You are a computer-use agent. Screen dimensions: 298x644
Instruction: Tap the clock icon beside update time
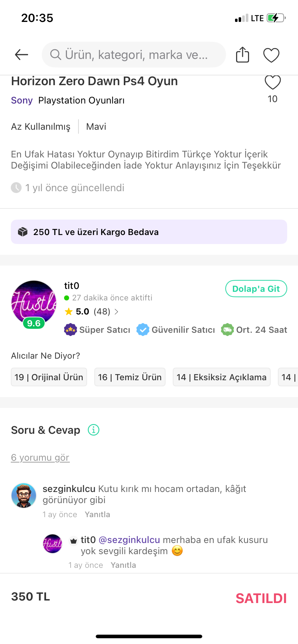point(16,188)
